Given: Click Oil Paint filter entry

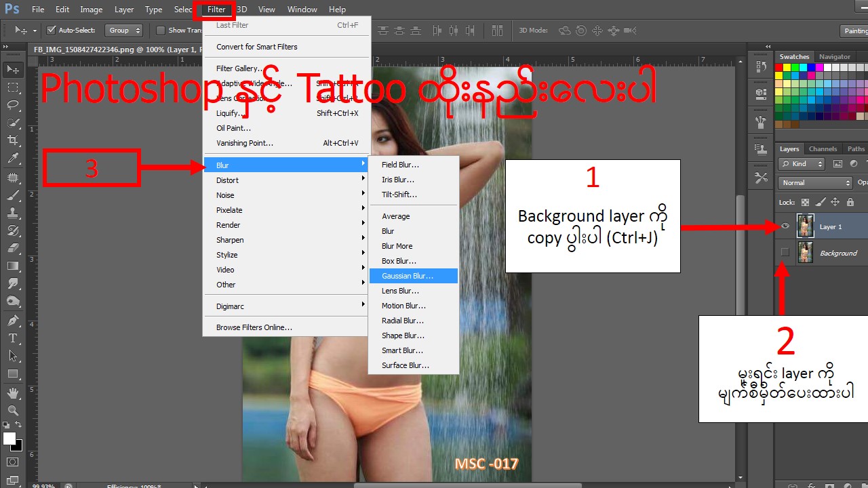Looking at the screenshot, I should (x=288, y=128).
